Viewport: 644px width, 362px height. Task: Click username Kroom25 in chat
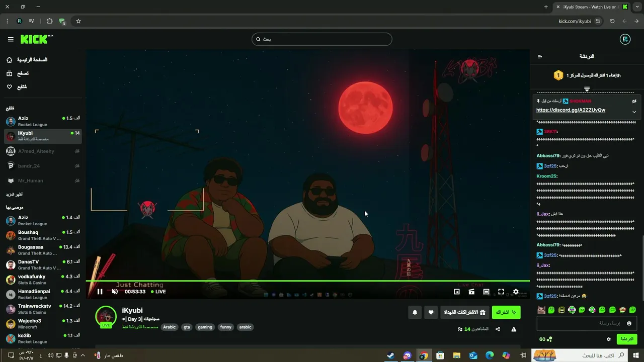[x=546, y=176]
